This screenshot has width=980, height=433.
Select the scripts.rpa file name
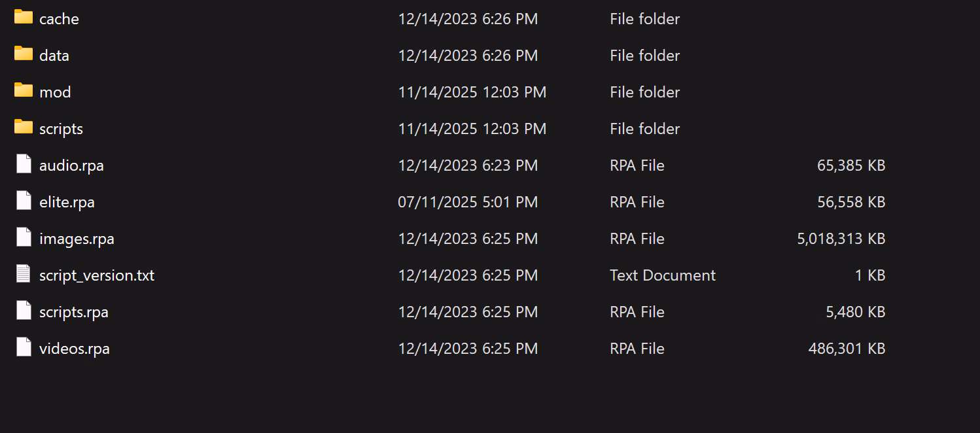pyautogui.click(x=74, y=312)
